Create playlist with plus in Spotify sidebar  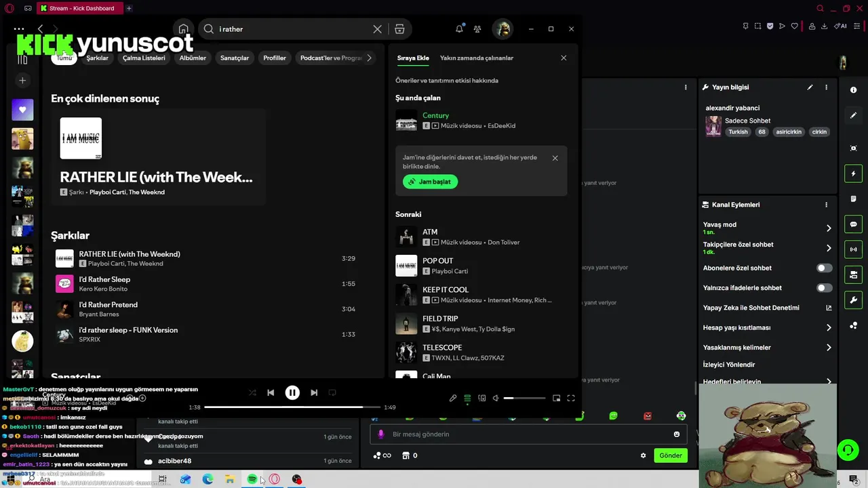click(x=22, y=81)
